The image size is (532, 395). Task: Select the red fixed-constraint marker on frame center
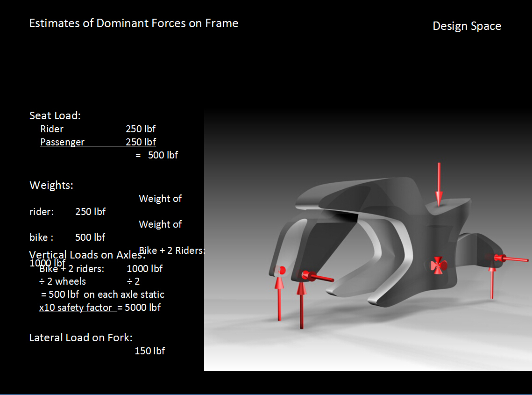point(438,265)
